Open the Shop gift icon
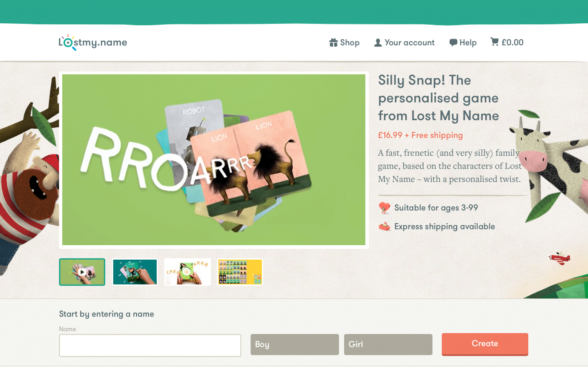The height and width of the screenshot is (367, 588). (333, 42)
